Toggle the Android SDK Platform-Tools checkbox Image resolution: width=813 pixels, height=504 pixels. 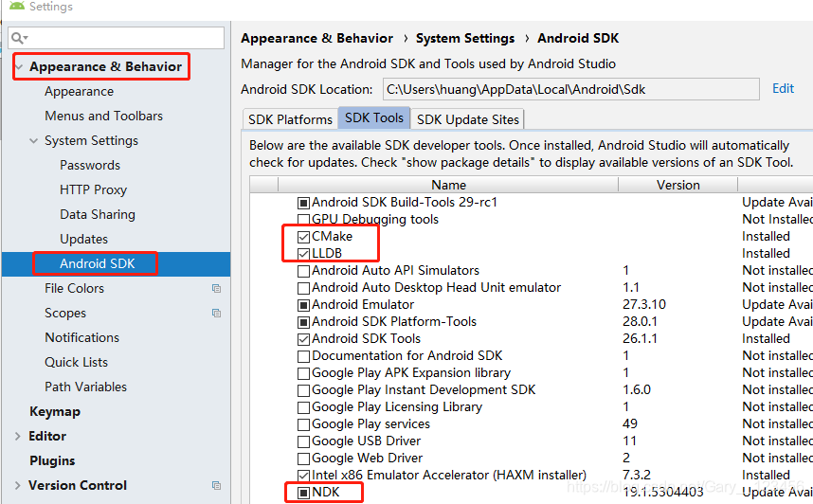pos(304,322)
